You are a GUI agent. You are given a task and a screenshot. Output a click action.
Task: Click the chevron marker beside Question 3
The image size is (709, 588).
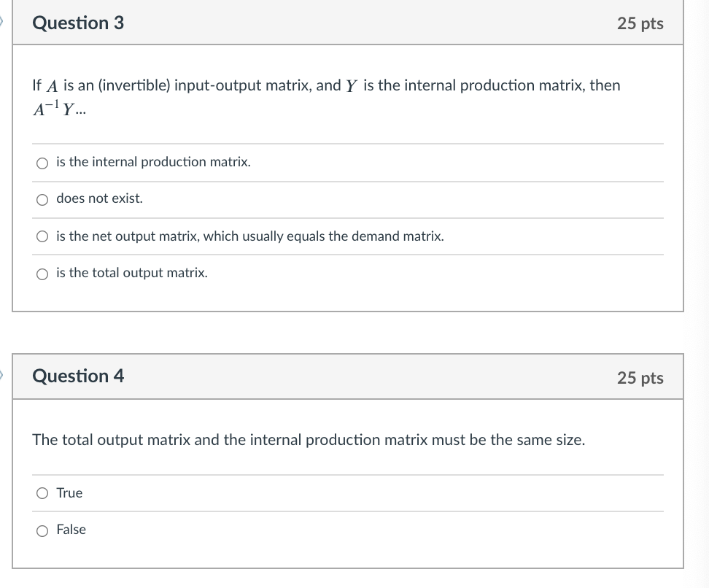click(3, 22)
